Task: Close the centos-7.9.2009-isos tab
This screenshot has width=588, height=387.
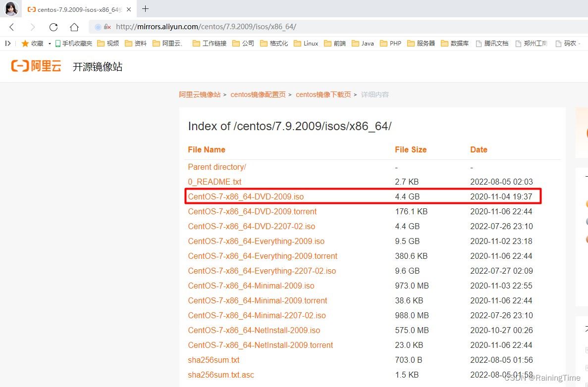Action: [x=129, y=9]
